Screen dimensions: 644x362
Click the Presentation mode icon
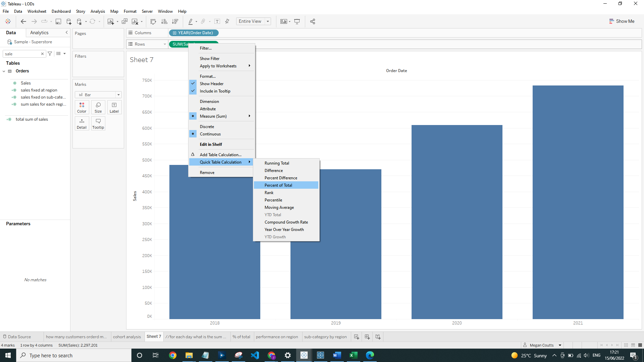[x=297, y=21]
